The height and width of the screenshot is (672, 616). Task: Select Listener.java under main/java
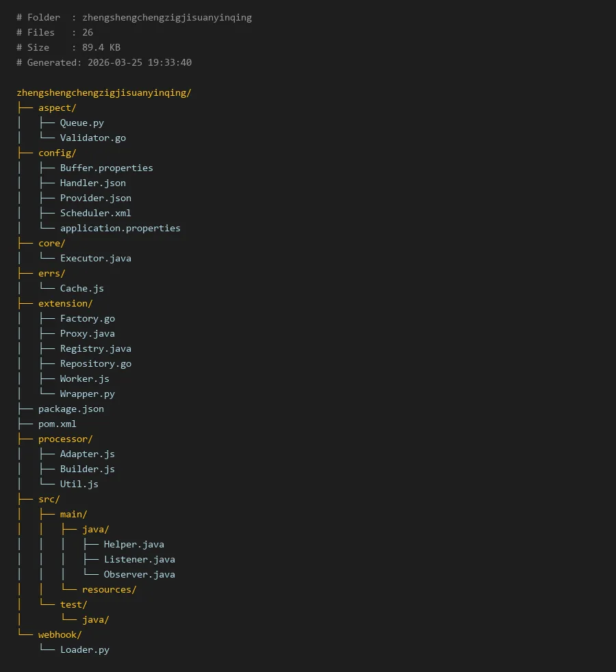(x=139, y=559)
